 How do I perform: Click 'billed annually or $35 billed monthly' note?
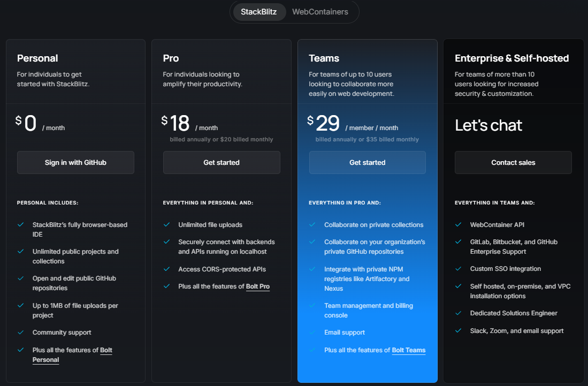coord(367,139)
